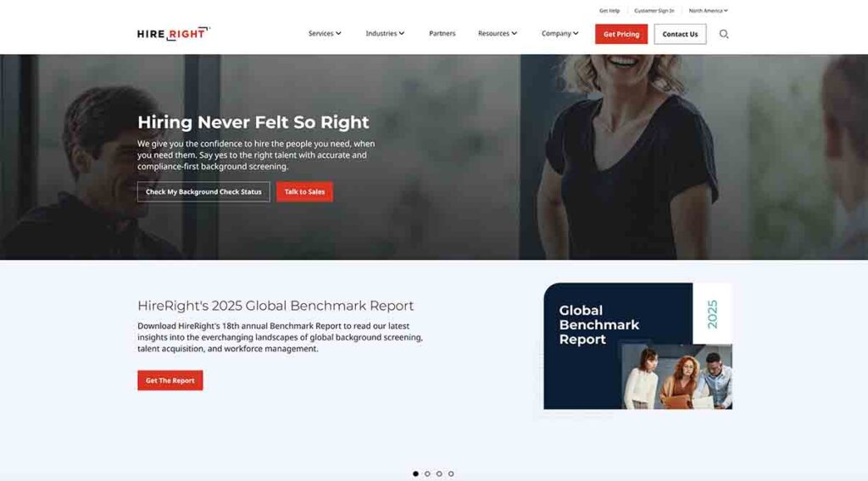Image resolution: width=868 pixels, height=481 pixels.
Task: Jump to the fourth carousel dot
Action: [x=451, y=474]
